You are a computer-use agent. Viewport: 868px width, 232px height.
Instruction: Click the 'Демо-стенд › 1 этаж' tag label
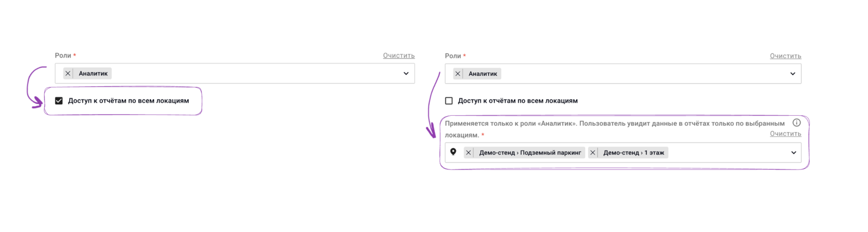(x=633, y=152)
